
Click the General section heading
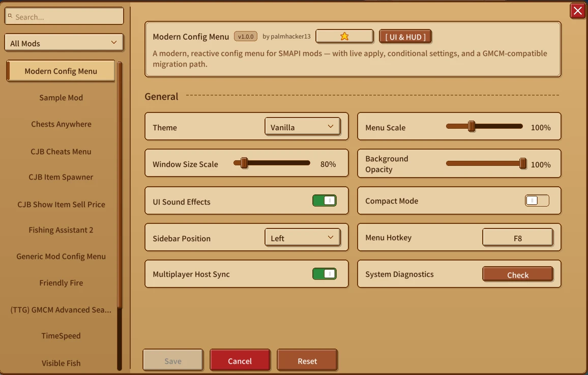pos(162,96)
